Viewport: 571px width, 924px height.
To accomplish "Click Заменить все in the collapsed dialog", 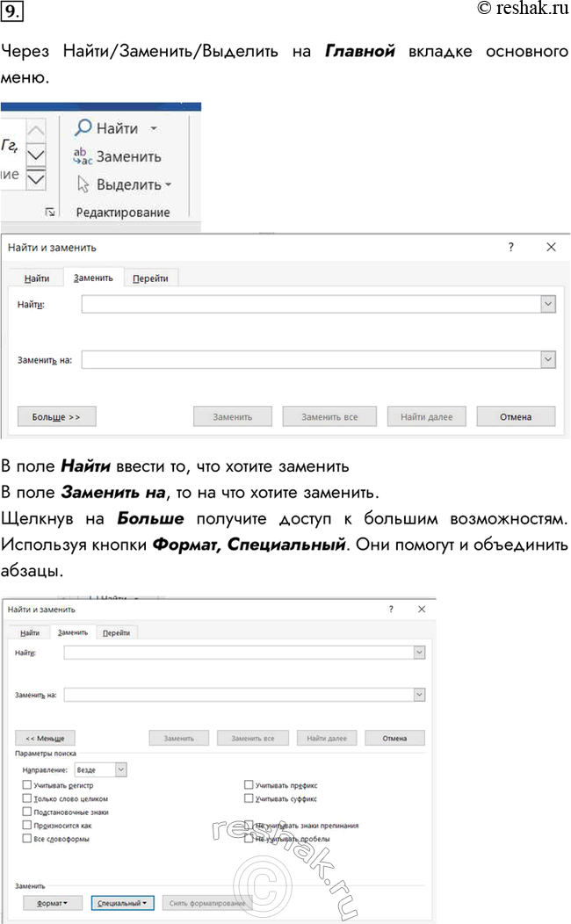I will click(x=329, y=416).
